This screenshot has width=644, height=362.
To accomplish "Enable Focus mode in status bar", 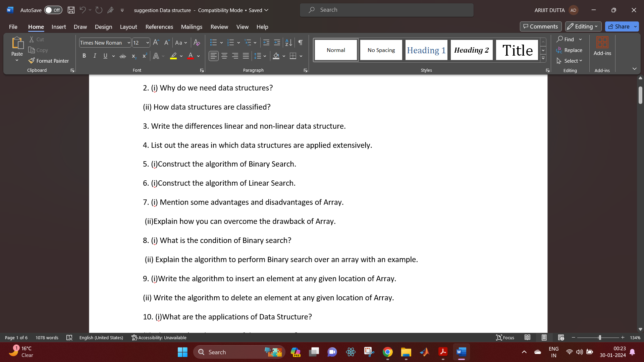I will [505, 338].
